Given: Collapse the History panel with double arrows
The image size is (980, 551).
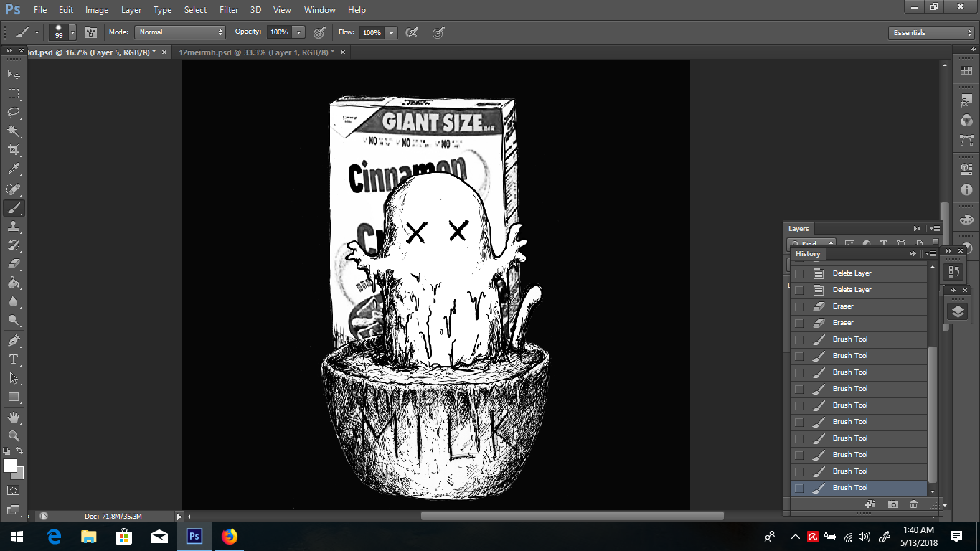Looking at the screenshot, I should (x=913, y=254).
